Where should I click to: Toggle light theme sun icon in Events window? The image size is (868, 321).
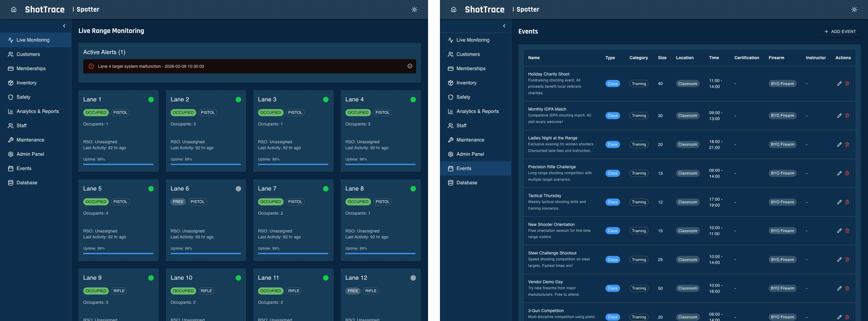point(854,10)
